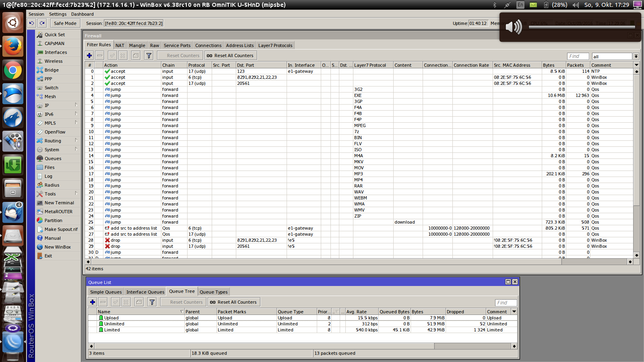This screenshot has height=362, width=644.
Task: Click Reset All Counters in Firewall window
Action: coord(230,56)
